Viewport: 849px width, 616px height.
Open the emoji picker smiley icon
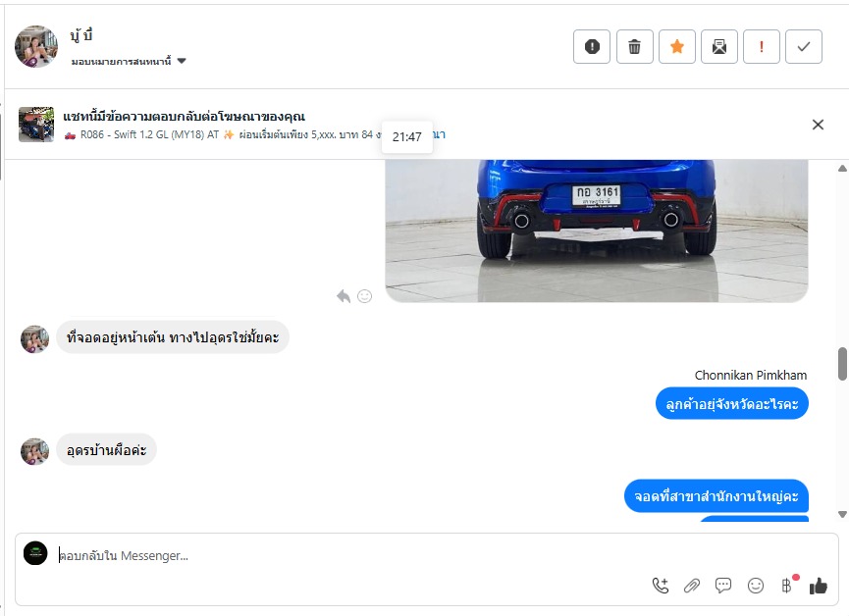click(x=756, y=586)
